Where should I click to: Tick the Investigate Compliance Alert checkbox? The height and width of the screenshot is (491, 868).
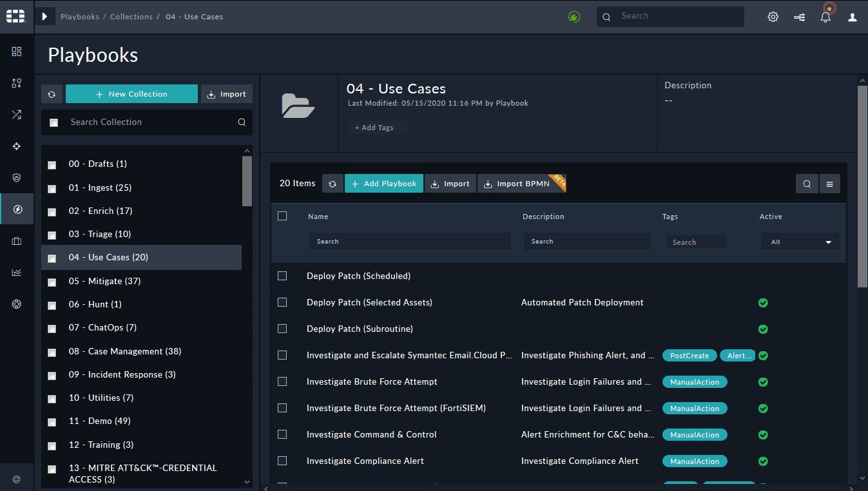[x=282, y=461]
